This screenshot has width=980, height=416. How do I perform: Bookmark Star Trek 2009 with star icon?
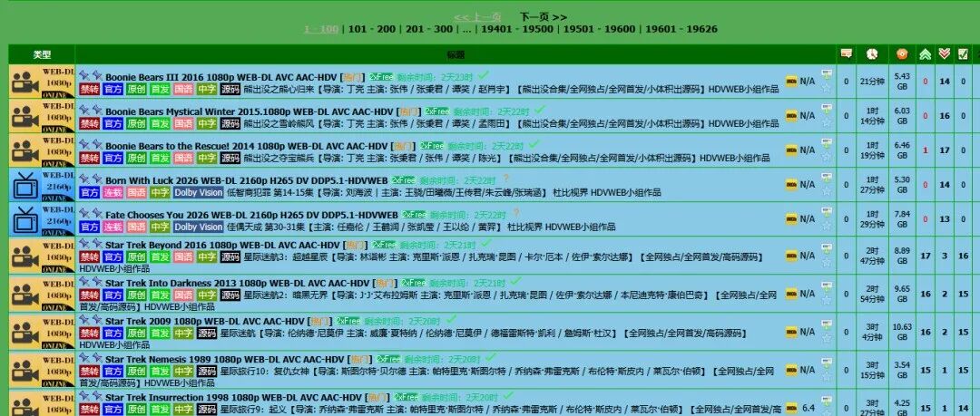[827, 339]
